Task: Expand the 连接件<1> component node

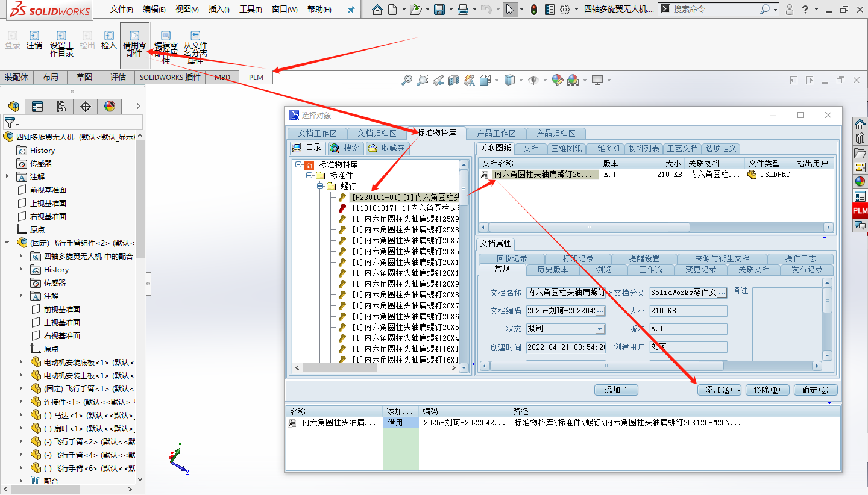Action: [x=20, y=402]
